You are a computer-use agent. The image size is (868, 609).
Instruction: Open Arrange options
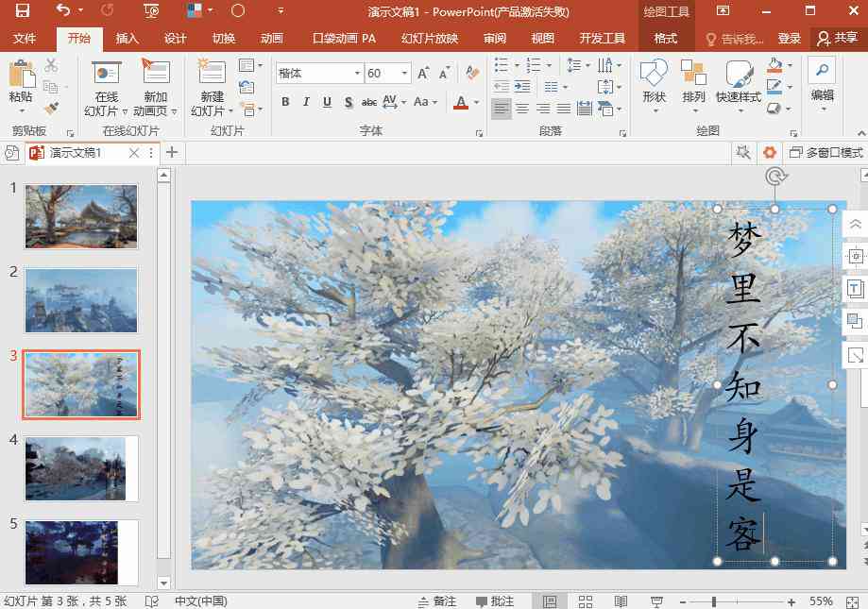tap(693, 86)
